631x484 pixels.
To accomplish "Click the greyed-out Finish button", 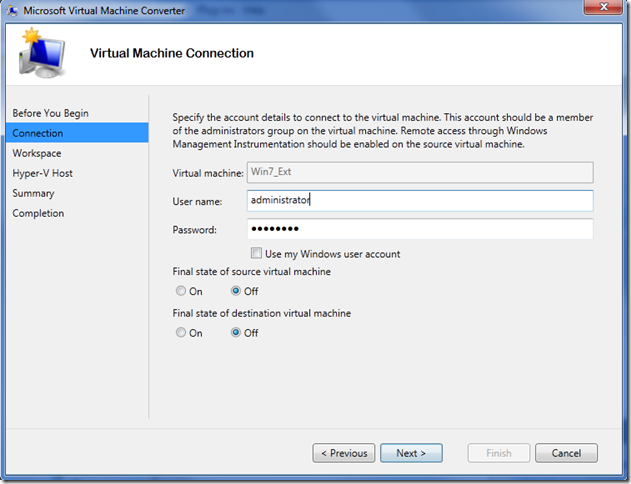I will (499, 453).
